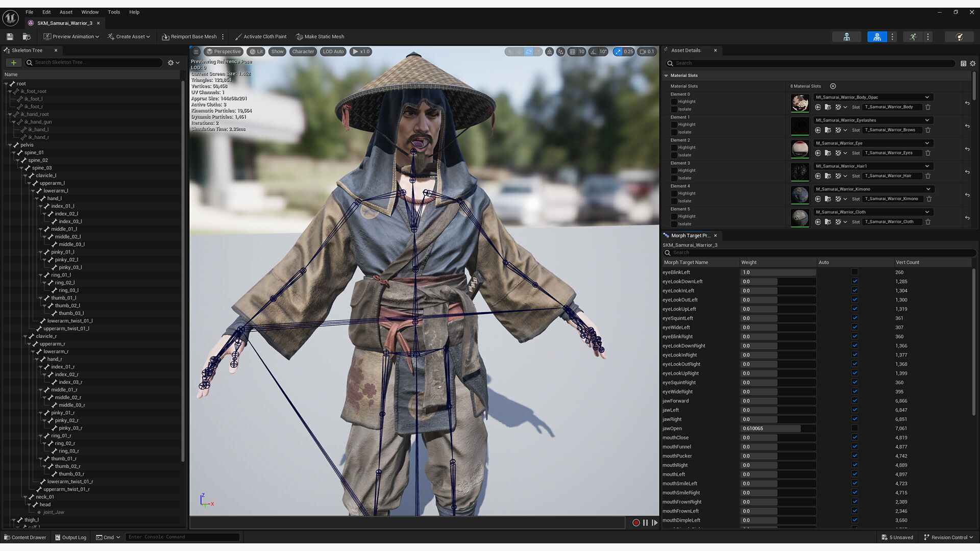Click Reimport Base Mesh button
This screenshot has height=551, width=980.
pos(189,37)
